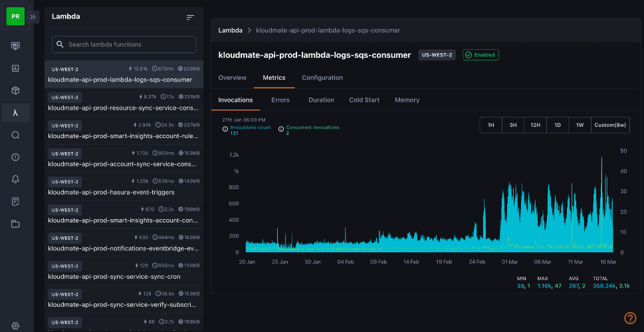Open the Custom(8w) time range picker

[x=610, y=125]
